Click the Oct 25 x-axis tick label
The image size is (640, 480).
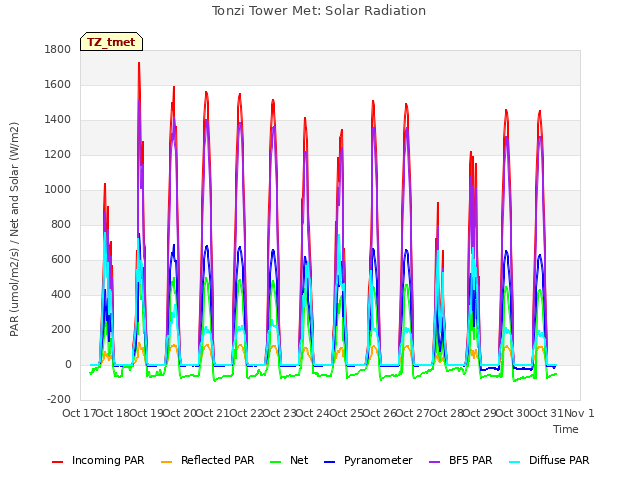coord(346,413)
